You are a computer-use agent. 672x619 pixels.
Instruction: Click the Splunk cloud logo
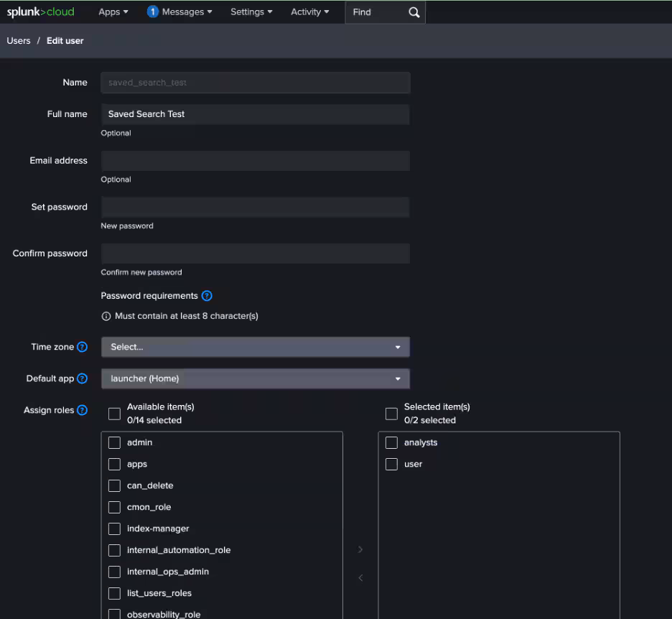click(x=40, y=11)
